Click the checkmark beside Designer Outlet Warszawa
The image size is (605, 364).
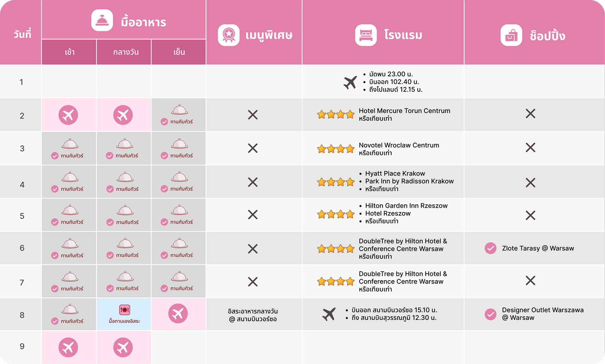(x=490, y=314)
